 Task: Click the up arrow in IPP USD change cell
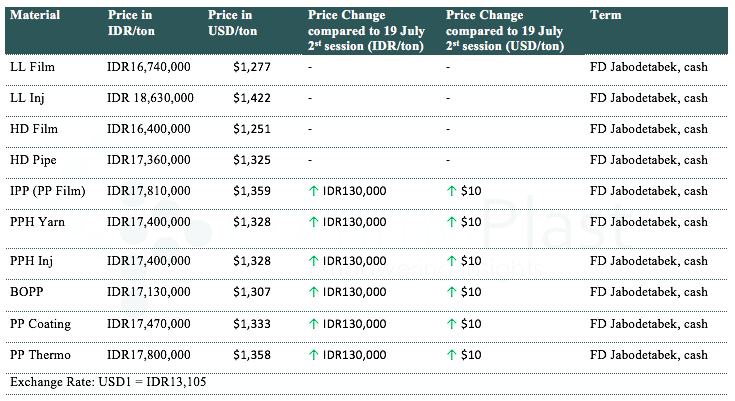(x=451, y=190)
